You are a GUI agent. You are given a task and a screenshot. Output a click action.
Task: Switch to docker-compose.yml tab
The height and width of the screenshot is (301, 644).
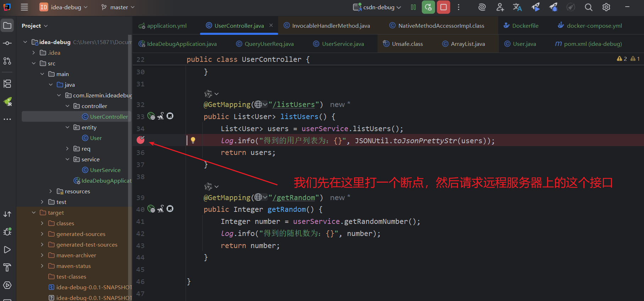coord(590,26)
